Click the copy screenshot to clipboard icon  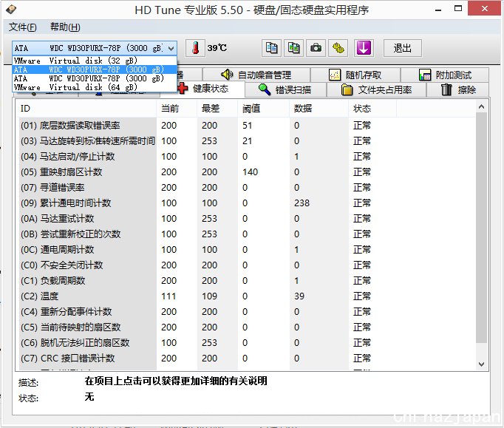[x=293, y=48]
